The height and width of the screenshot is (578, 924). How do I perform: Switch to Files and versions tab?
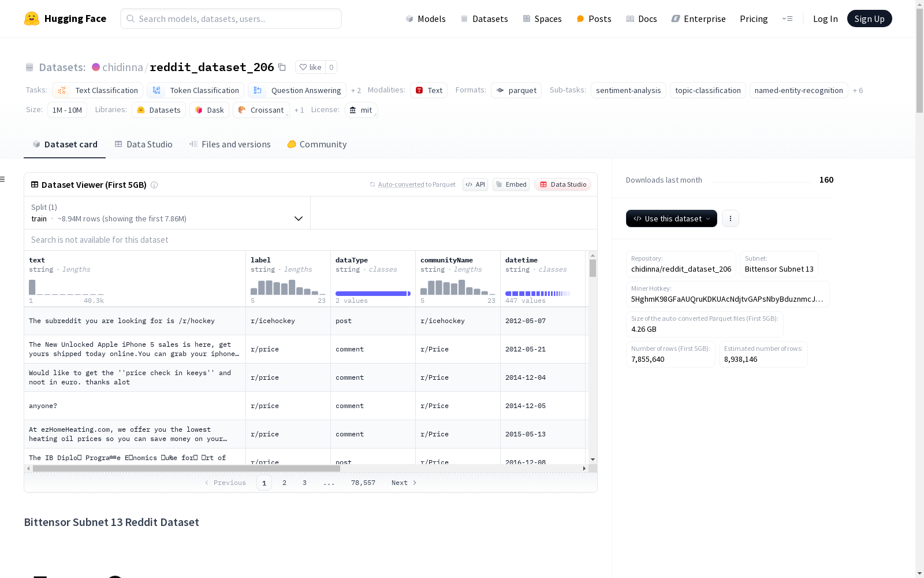click(230, 144)
